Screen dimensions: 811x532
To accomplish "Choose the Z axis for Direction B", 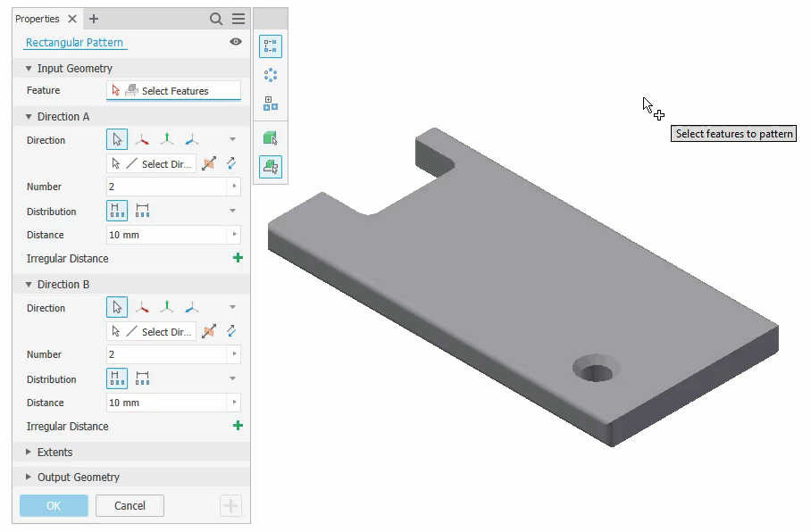I will click(x=192, y=308).
